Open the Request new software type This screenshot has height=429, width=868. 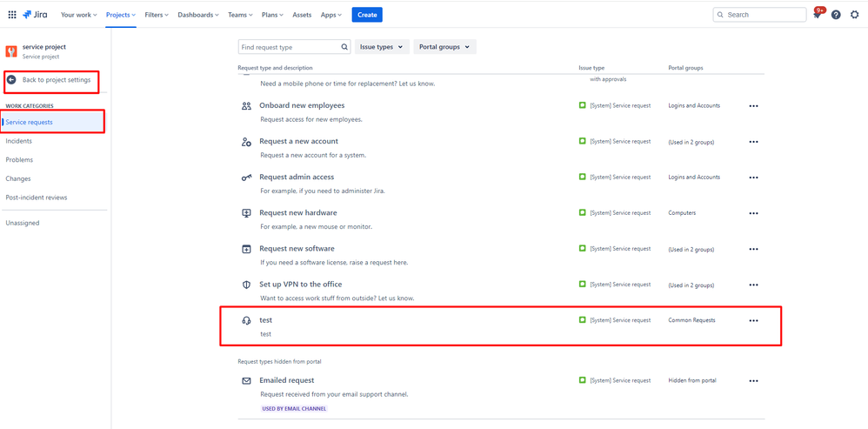pyautogui.click(x=297, y=249)
